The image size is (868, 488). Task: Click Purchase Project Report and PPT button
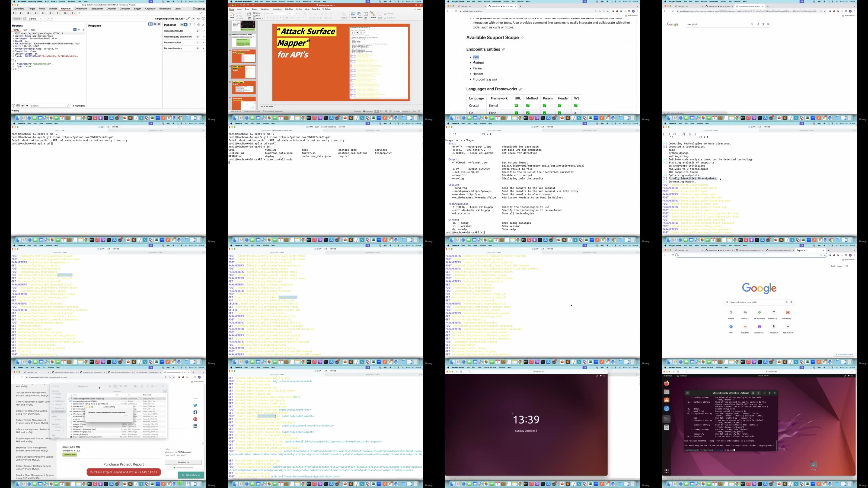[124, 472]
